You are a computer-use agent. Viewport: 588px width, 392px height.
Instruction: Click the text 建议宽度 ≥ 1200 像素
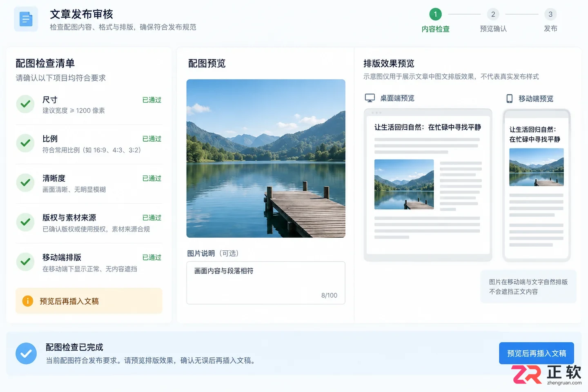[73, 111]
